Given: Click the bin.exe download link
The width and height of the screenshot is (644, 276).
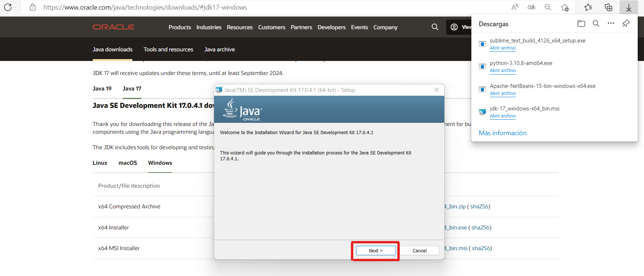Looking at the screenshot, I should tap(456, 228).
